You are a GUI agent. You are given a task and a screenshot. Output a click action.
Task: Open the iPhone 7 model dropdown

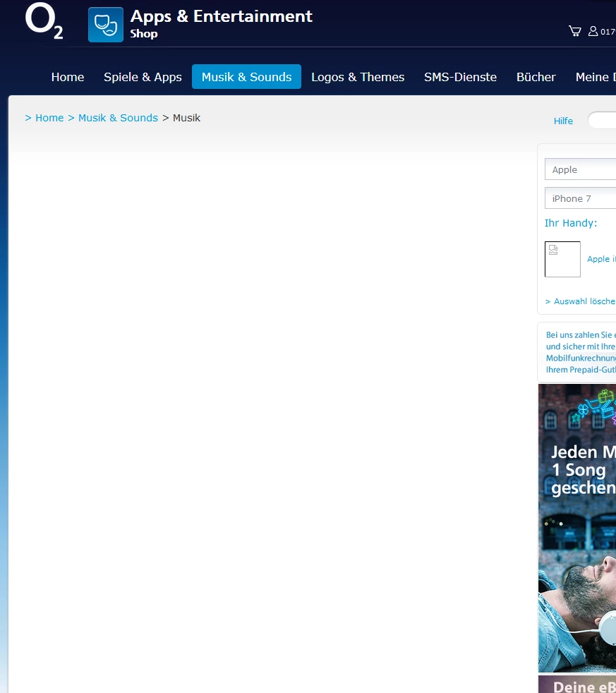[x=580, y=198]
